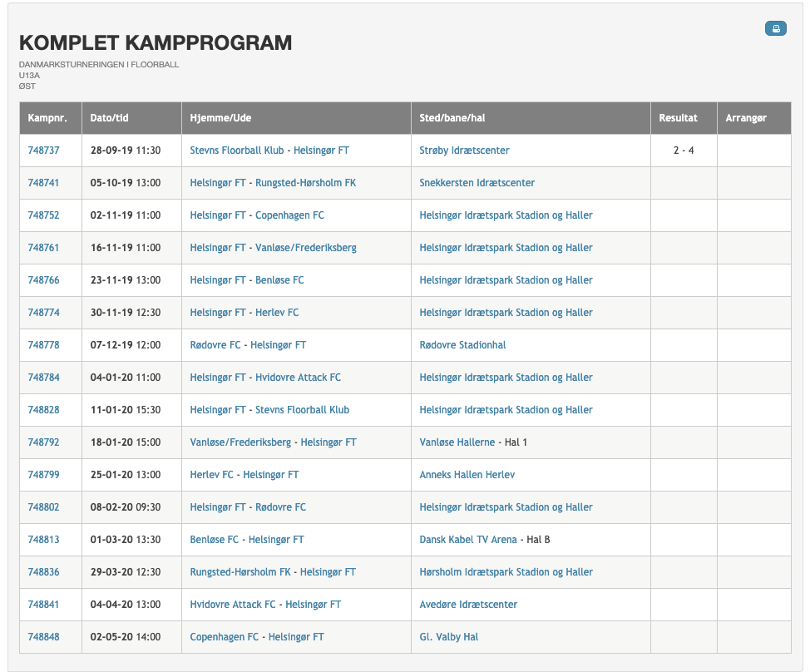Open the Strøby Idrætscenter venue link
The image size is (810, 672).
[x=464, y=151]
